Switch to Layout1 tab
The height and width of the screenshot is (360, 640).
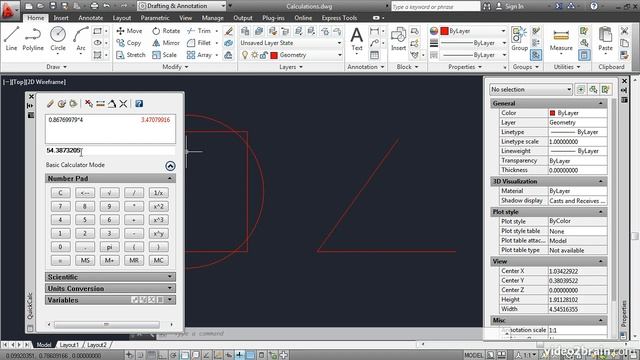[69, 345]
